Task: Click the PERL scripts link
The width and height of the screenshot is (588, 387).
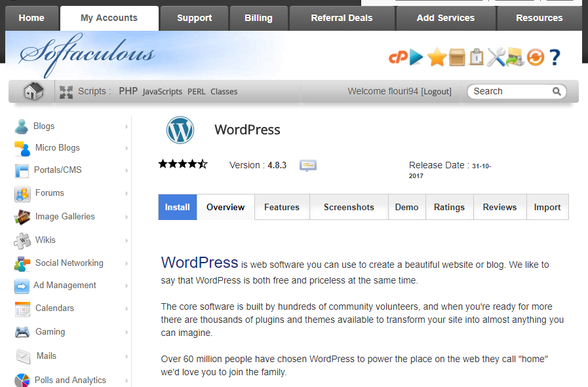Action: coord(197,92)
